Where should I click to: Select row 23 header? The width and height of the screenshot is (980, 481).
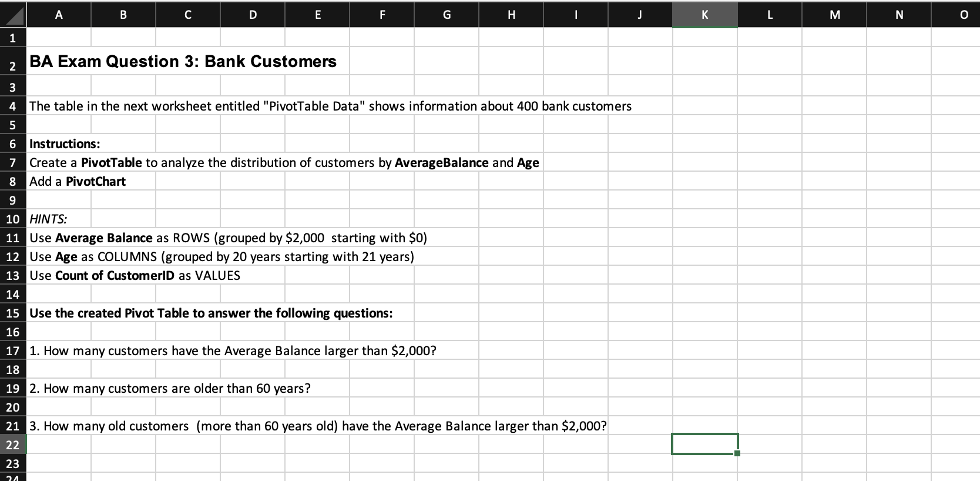(13, 463)
